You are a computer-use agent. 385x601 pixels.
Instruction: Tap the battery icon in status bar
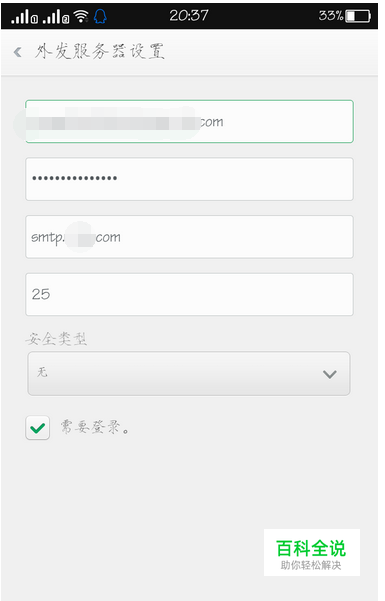pyautogui.click(x=358, y=16)
